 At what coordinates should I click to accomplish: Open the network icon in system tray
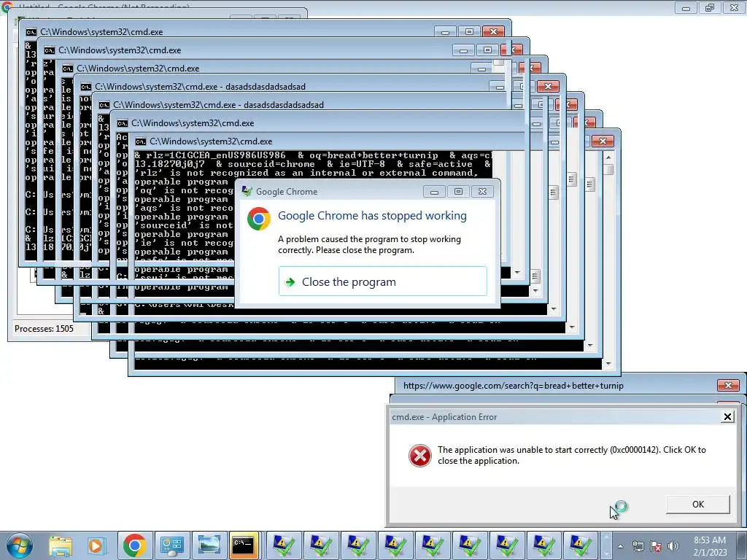[638, 546]
